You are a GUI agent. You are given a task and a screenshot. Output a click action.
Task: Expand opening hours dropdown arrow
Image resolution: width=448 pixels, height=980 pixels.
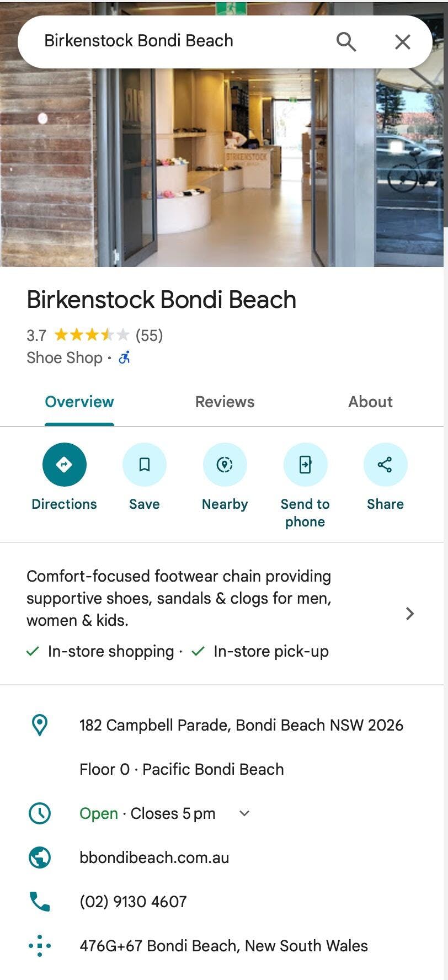(x=244, y=813)
